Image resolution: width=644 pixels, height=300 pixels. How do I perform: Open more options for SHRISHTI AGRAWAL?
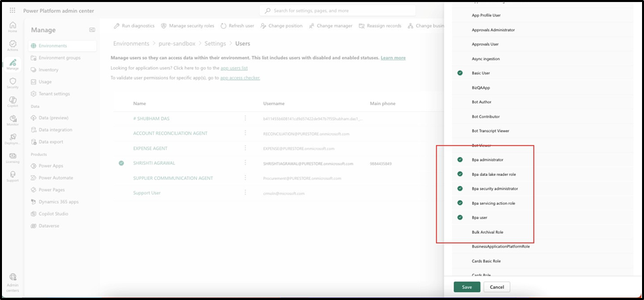[x=246, y=163]
